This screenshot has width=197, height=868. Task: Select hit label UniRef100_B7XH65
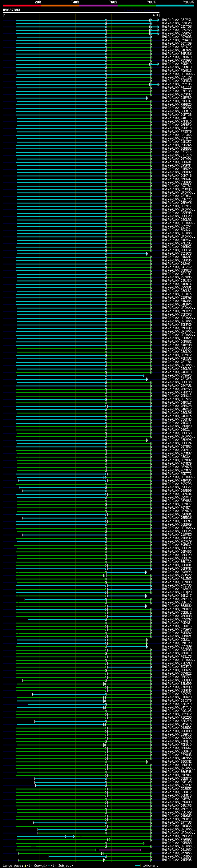pyautogui.click(x=176, y=856)
